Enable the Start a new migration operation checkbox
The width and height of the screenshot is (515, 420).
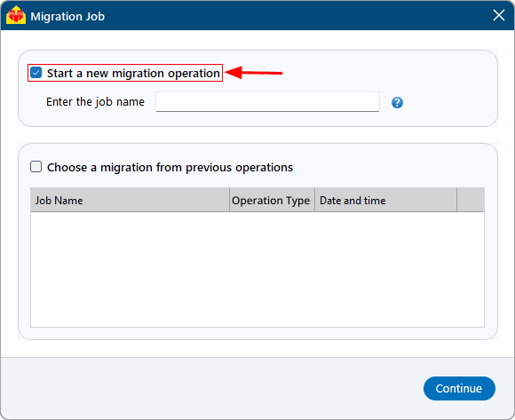36,73
